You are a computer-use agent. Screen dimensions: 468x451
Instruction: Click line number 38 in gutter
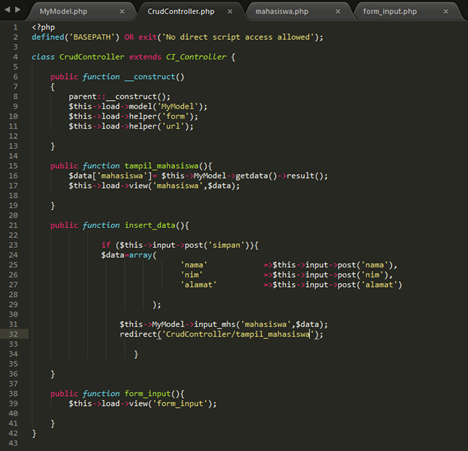coord(13,393)
